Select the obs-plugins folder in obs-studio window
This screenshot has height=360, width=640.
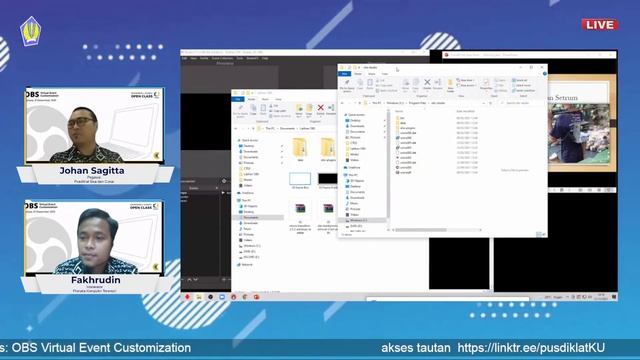click(407, 128)
